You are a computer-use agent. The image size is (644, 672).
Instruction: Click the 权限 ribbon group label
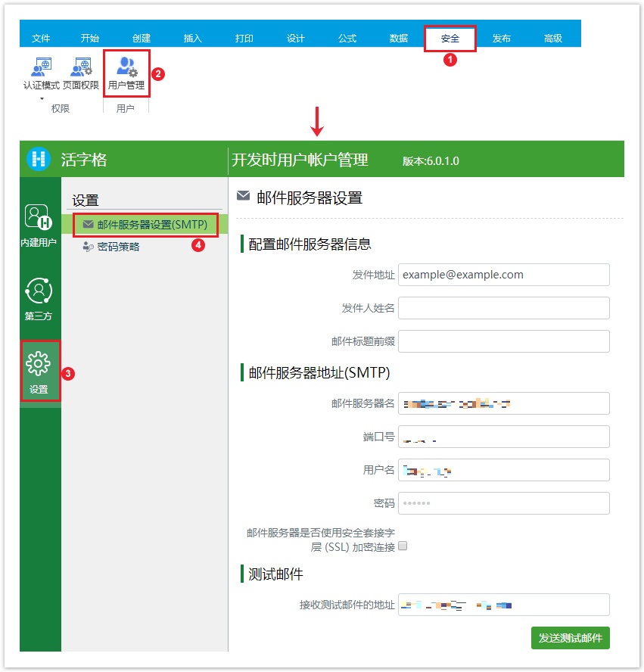click(61, 108)
